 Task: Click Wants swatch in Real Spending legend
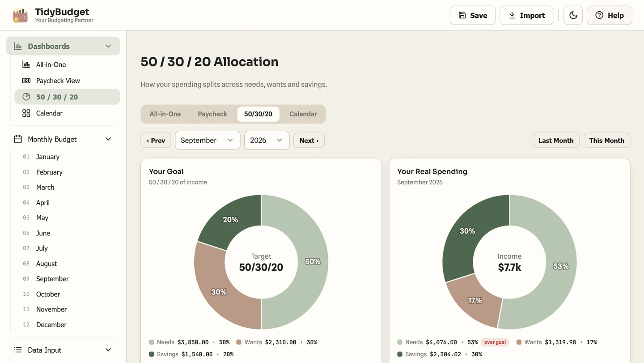[x=519, y=342]
